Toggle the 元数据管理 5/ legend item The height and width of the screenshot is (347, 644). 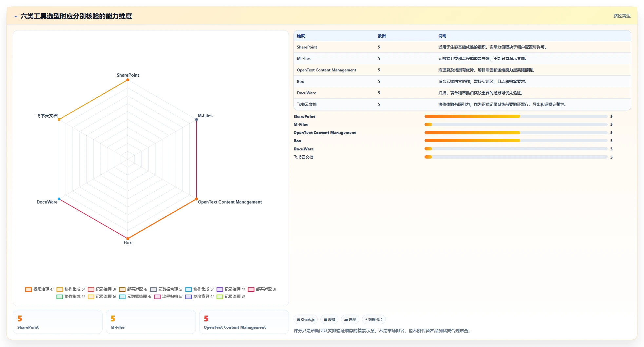coord(166,289)
